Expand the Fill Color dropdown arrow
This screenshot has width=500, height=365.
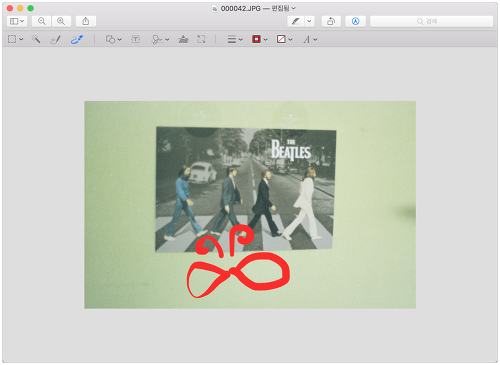[x=290, y=40]
